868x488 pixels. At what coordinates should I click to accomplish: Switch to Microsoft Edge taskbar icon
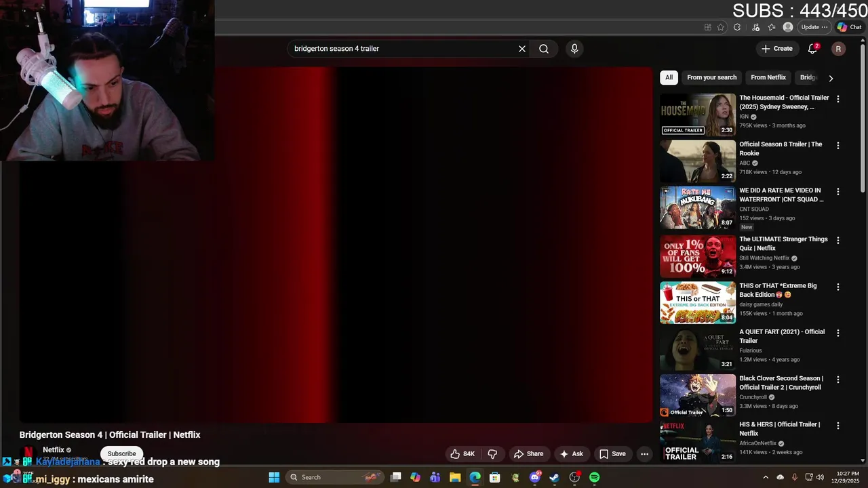475,477
